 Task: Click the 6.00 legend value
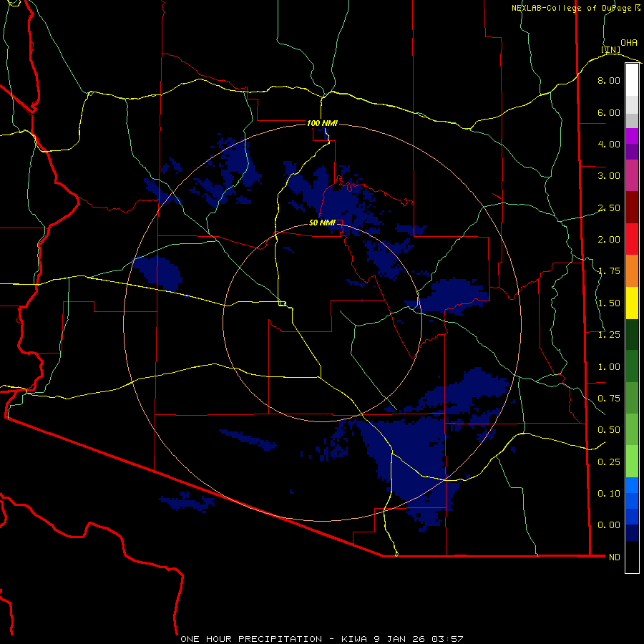[609, 112]
